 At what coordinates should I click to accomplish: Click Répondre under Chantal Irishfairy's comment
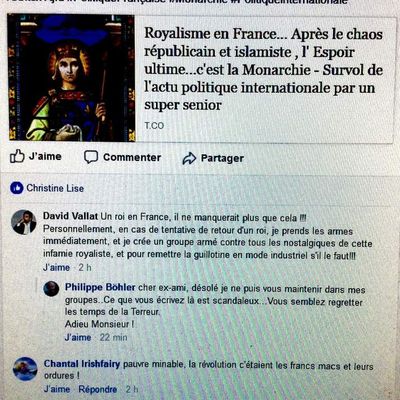[98, 389]
